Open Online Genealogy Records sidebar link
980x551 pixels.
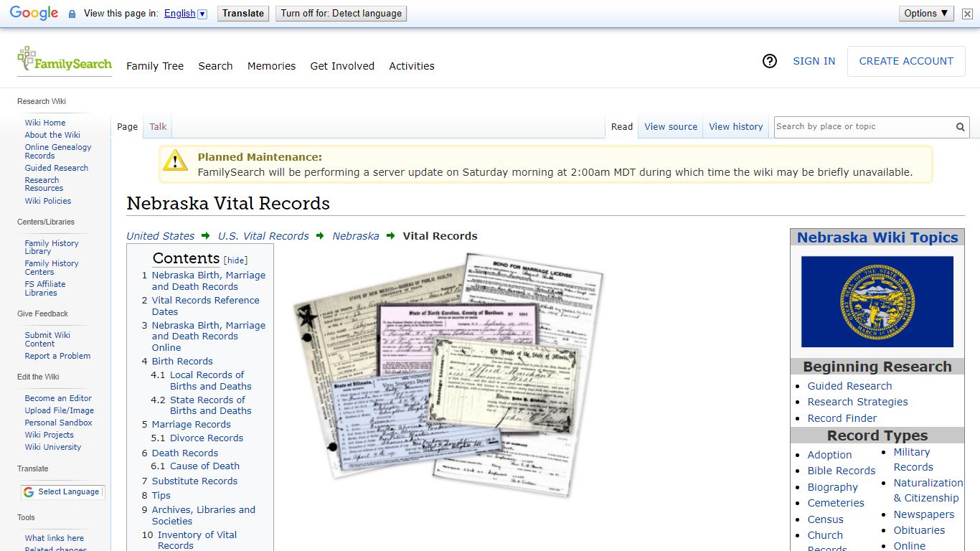pyautogui.click(x=58, y=151)
